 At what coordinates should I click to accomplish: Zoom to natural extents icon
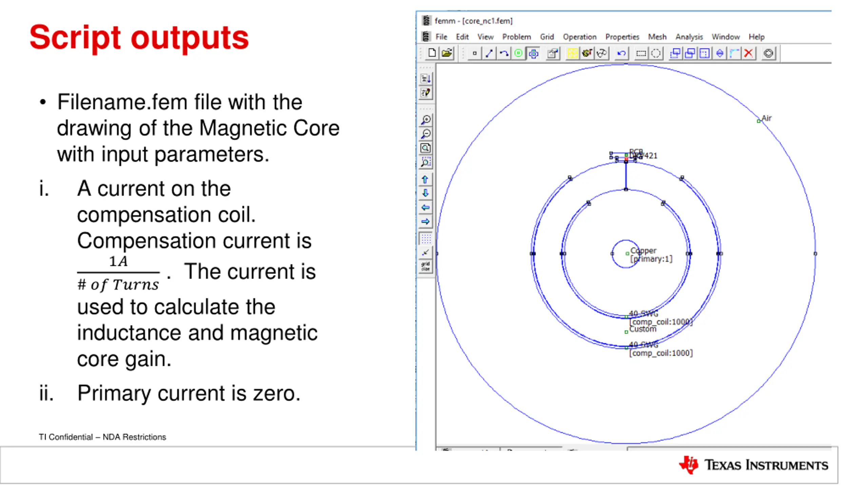point(426,148)
